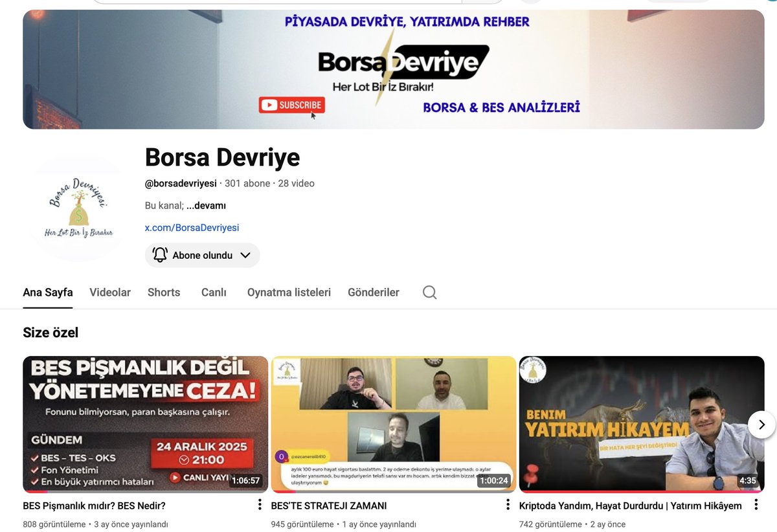Screen dimensions: 777x532
Task: Open options menu for BES Pişmanlık video
Action: [258, 504]
